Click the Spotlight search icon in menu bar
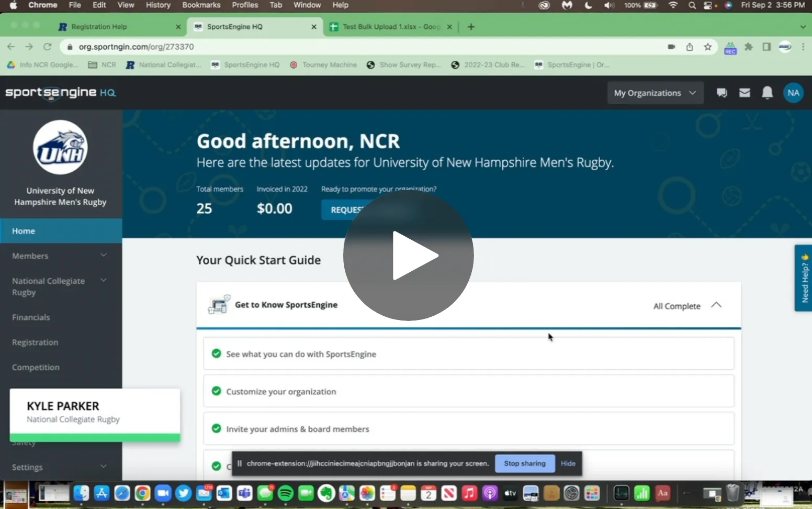 (692, 5)
